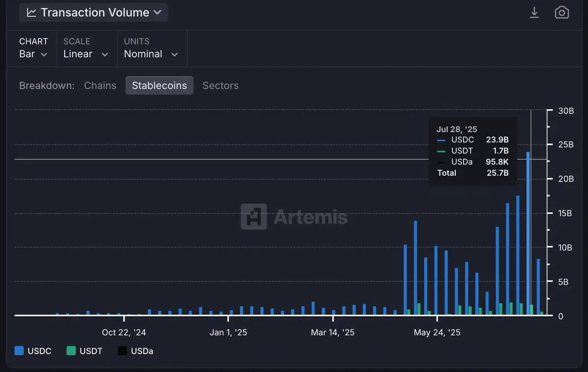Click the line chart icon beside Transaction Volume
The width and height of the screenshot is (588, 372).
tap(31, 13)
